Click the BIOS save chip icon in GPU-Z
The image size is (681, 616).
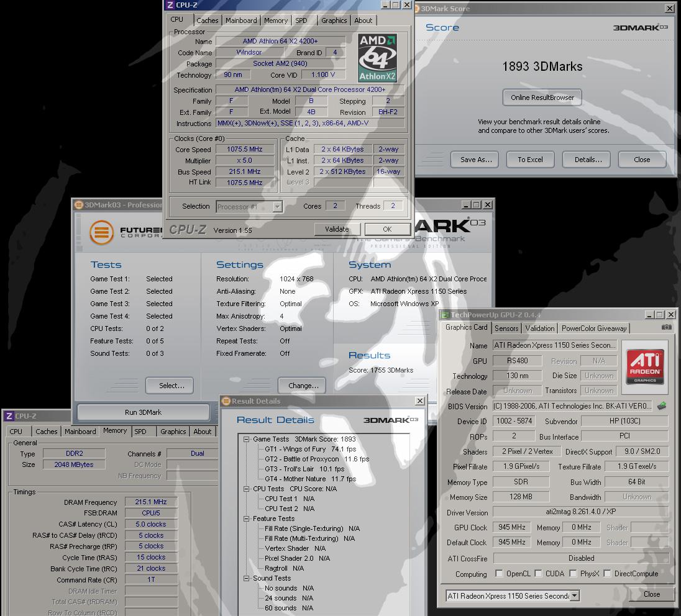pos(662,406)
